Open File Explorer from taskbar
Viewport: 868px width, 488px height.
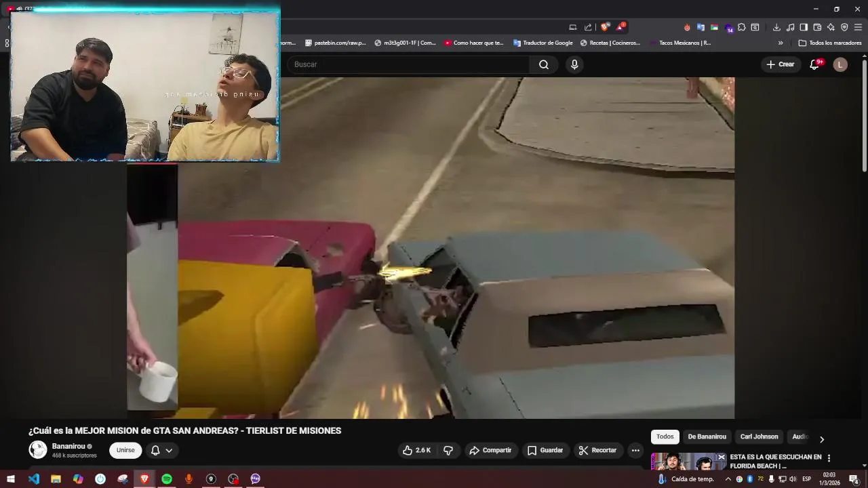56,479
